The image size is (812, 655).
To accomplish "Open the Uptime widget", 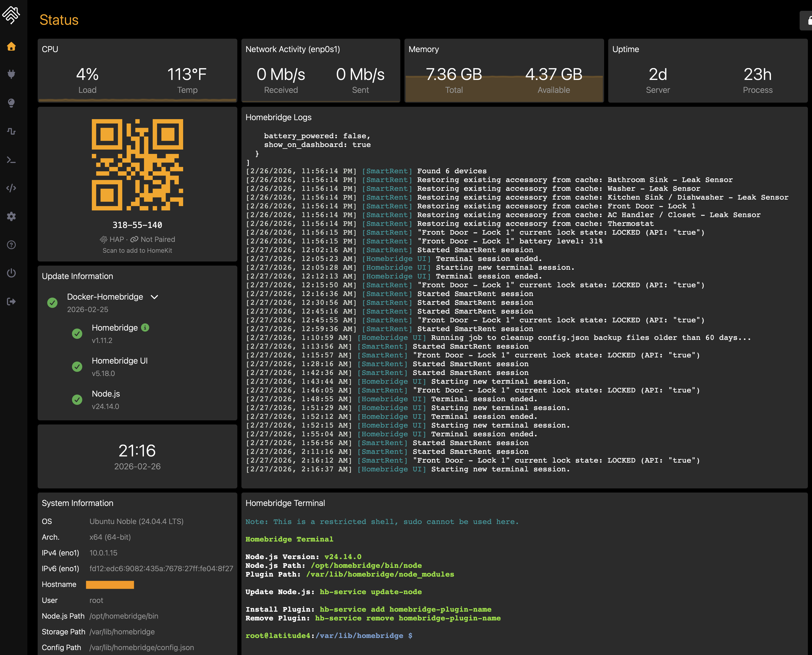I will [708, 71].
